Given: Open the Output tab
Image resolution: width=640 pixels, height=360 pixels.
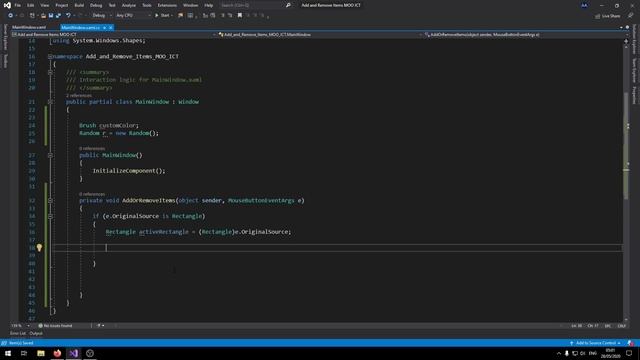Looking at the screenshot, I should coord(36,333).
